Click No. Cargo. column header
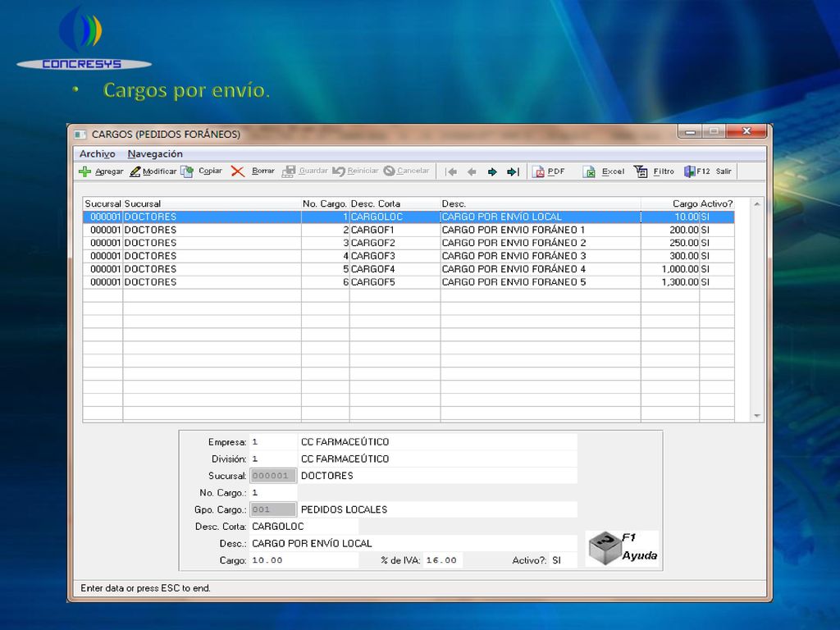This screenshot has width=840, height=630. pos(325,203)
